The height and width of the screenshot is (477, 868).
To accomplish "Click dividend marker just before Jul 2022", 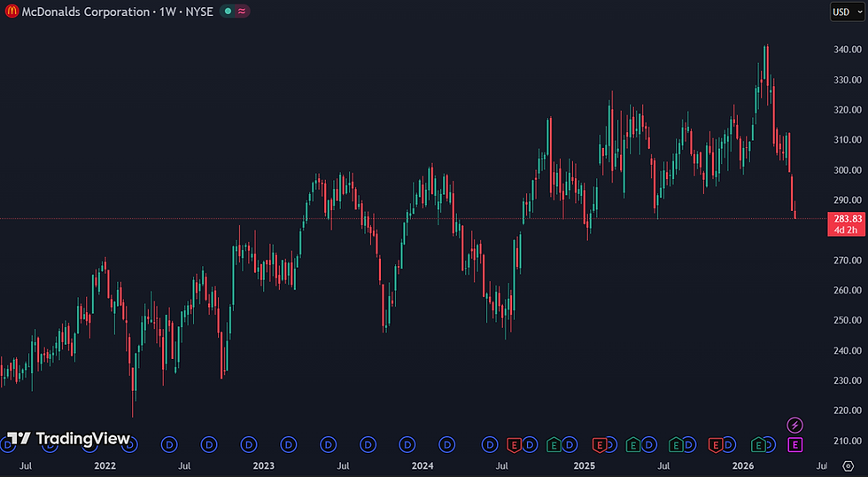I will [169, 444].
